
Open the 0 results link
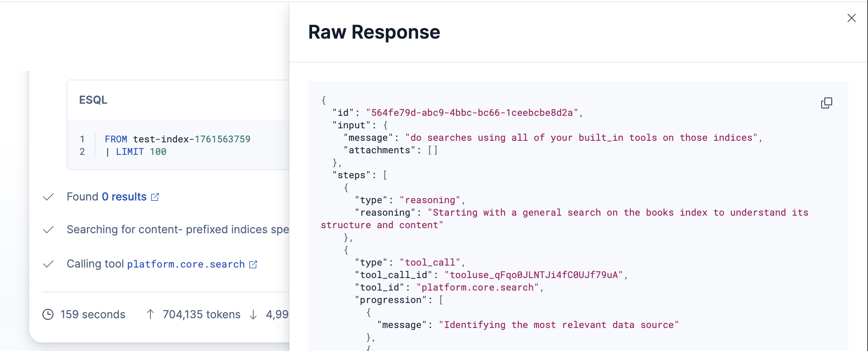click(123, 197)
